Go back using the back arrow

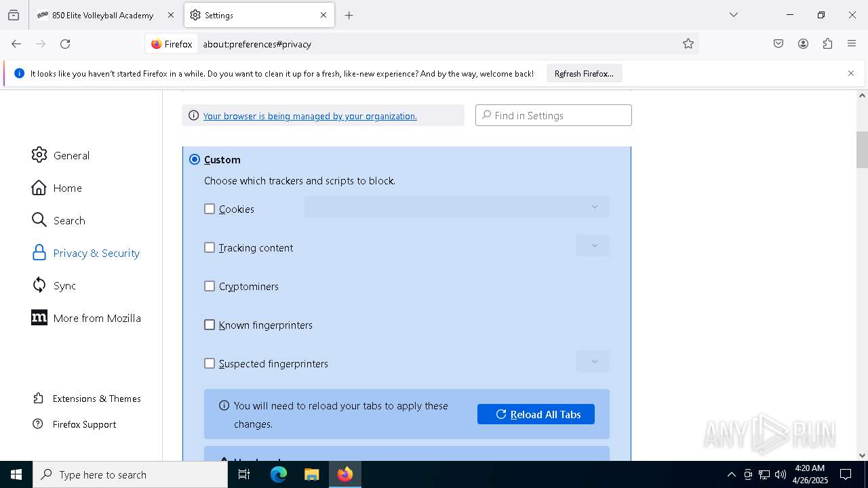16,44
